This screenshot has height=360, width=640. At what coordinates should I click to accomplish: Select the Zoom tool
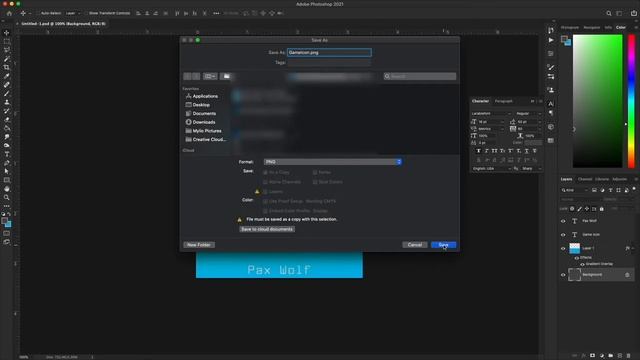pyautogui.click(x=7, y=198)
